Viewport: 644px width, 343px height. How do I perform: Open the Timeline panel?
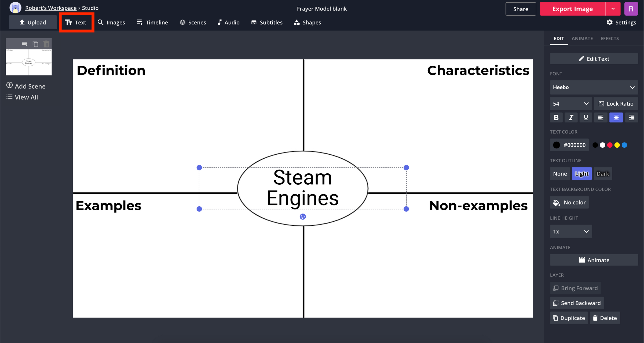pos(152,22)
